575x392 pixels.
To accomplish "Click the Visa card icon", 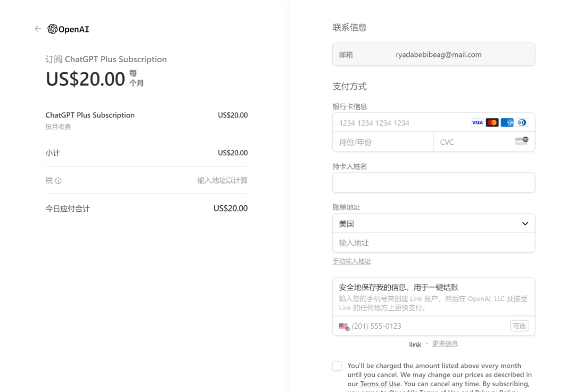I will (x=477, y=123).
